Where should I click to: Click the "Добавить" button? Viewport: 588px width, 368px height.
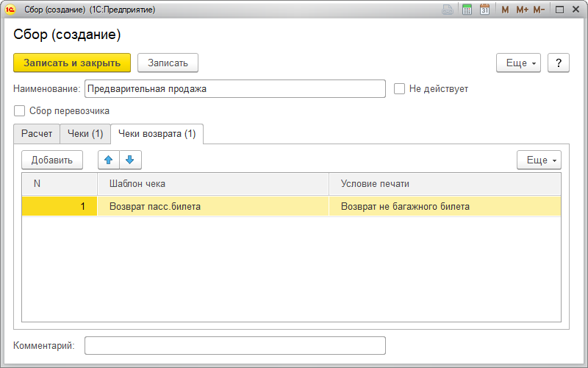52,160
